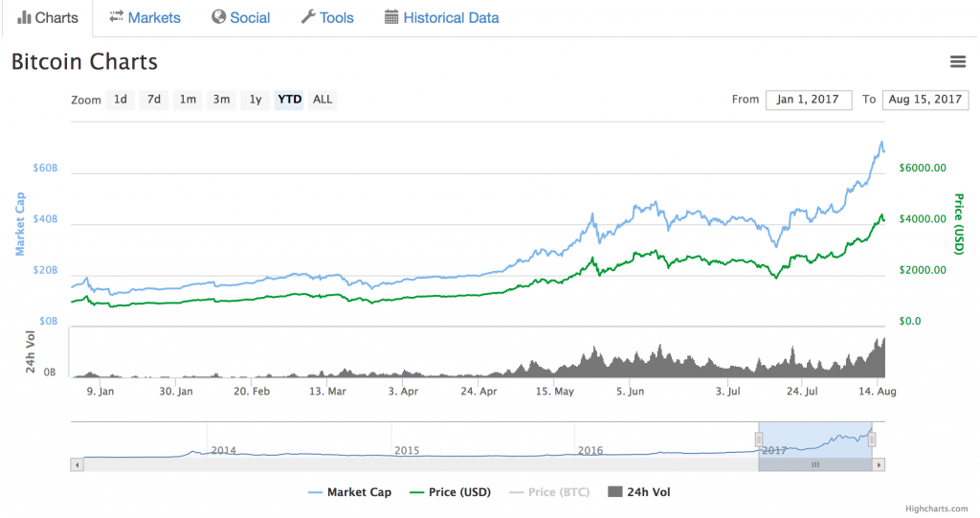Click the wrench icon beside Tools
The height and width of the screenshot is (518, 980).
[x=308, y=17]
